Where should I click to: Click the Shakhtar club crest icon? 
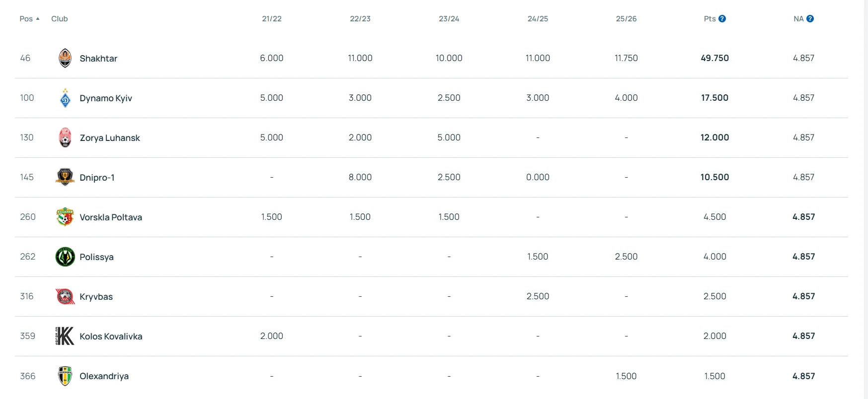coord(65,58)
